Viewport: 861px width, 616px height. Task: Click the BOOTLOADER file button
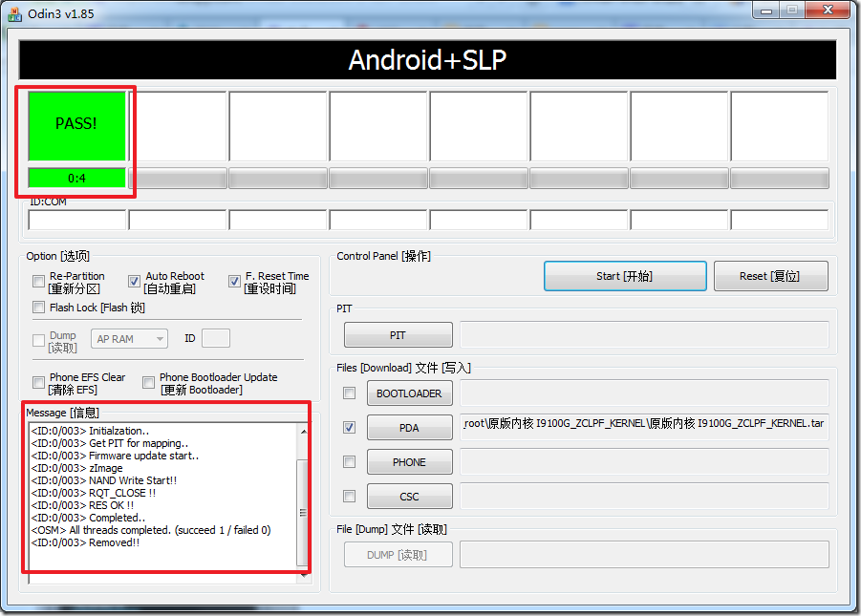tap(410, 393)
